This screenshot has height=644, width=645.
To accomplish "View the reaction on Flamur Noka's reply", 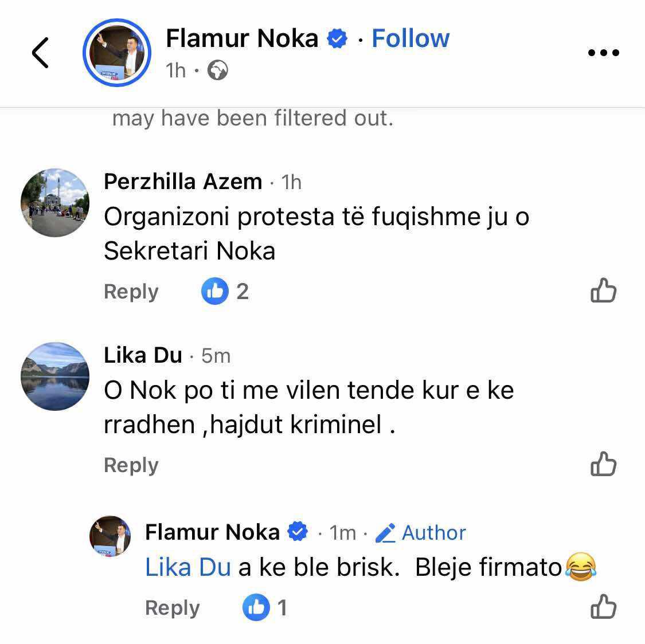I will pyautogui.click(x=265, y=607).
